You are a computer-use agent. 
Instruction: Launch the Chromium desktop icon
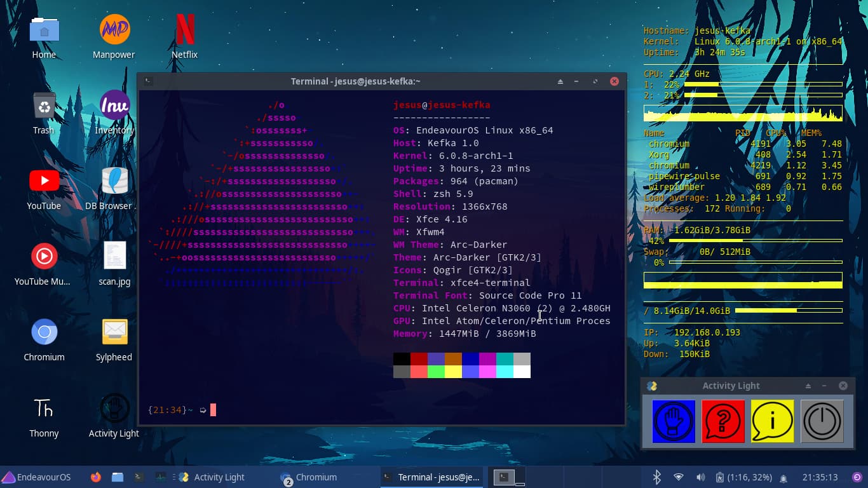tap(44, 339)
